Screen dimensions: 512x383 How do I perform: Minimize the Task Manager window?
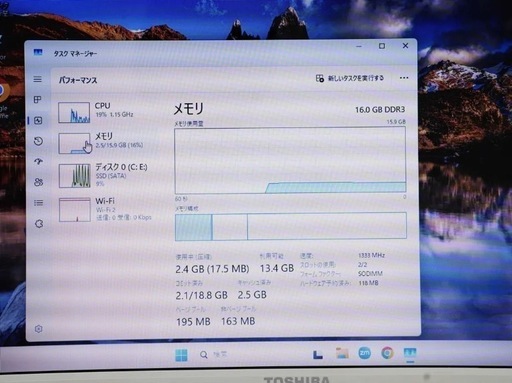click(359, 46)
